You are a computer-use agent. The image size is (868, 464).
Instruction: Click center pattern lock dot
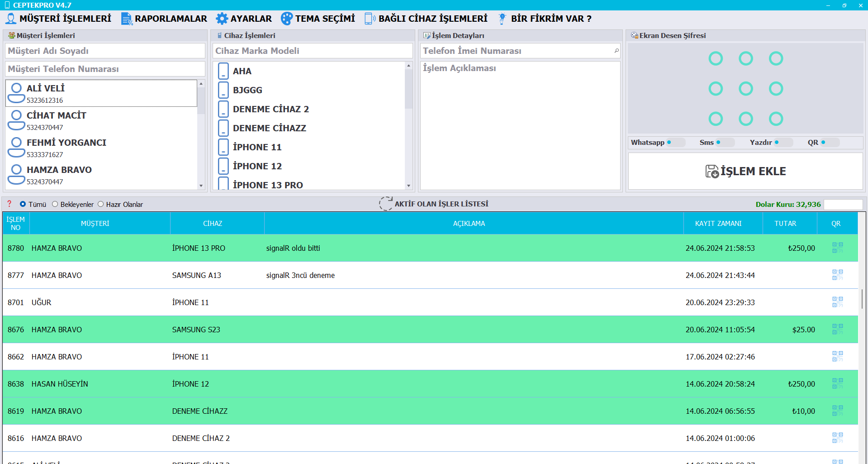point(746,89)
